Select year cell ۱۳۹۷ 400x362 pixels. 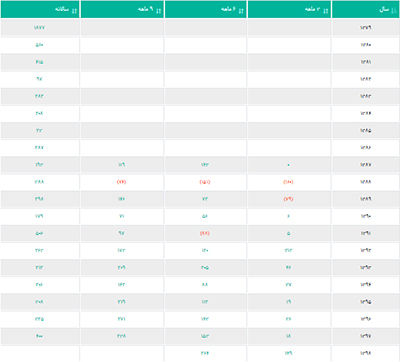(366, 336)
